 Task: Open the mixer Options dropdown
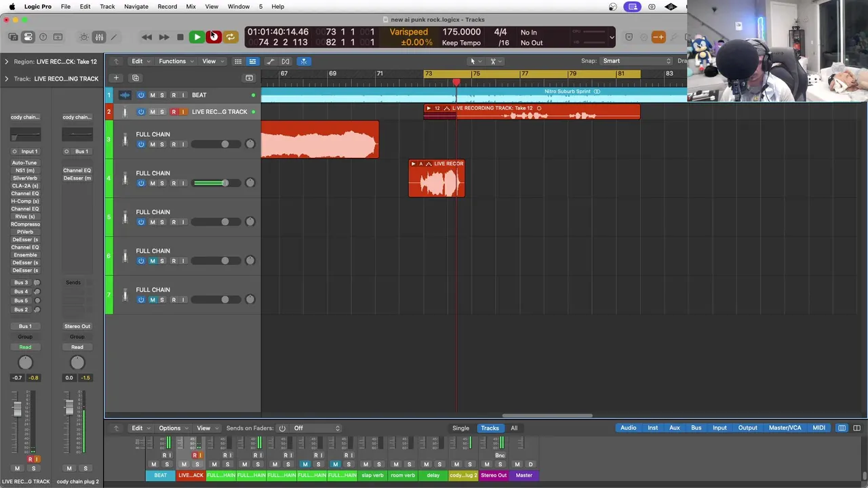pyautogui.click(x=173, y=428)
